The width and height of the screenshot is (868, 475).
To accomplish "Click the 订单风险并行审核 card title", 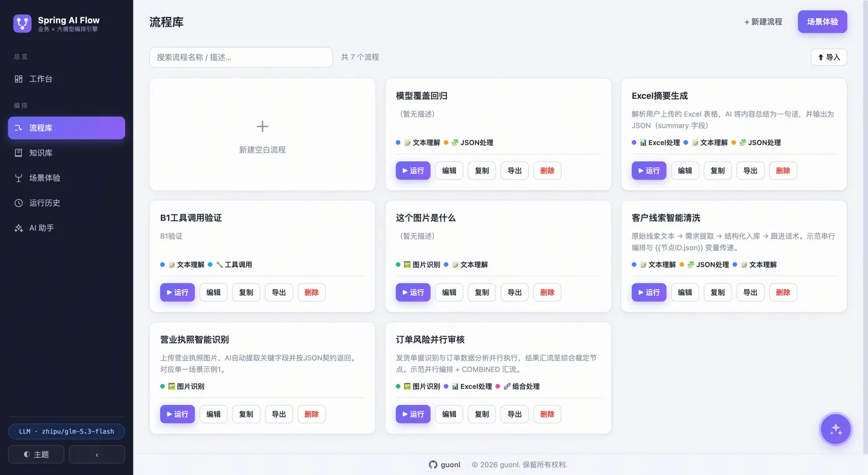I will 430,340.
